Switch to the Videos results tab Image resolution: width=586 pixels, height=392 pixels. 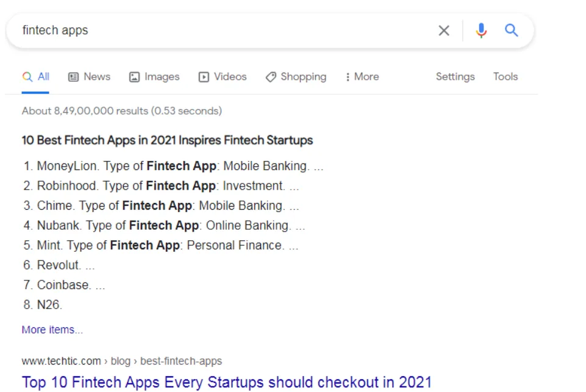(x=223, y=77)
